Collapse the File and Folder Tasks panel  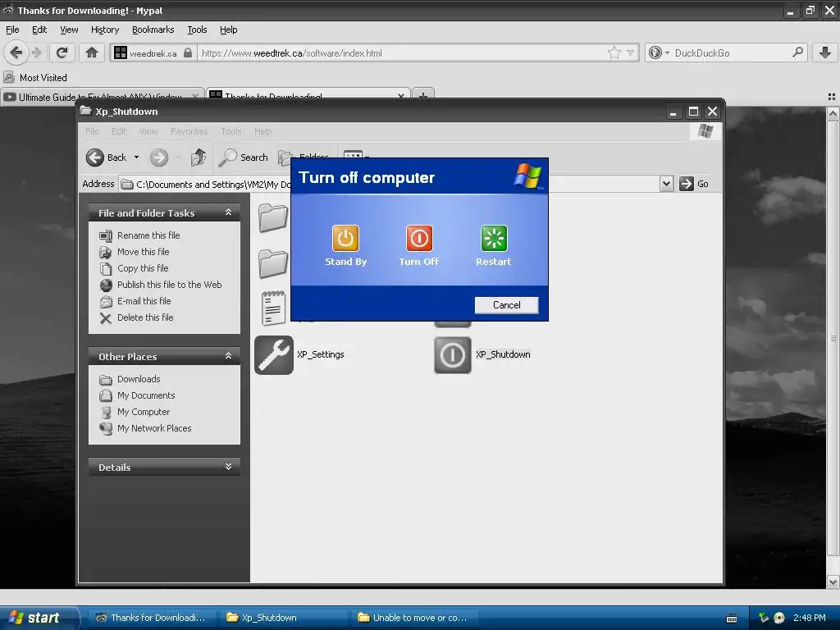(228, 212)
